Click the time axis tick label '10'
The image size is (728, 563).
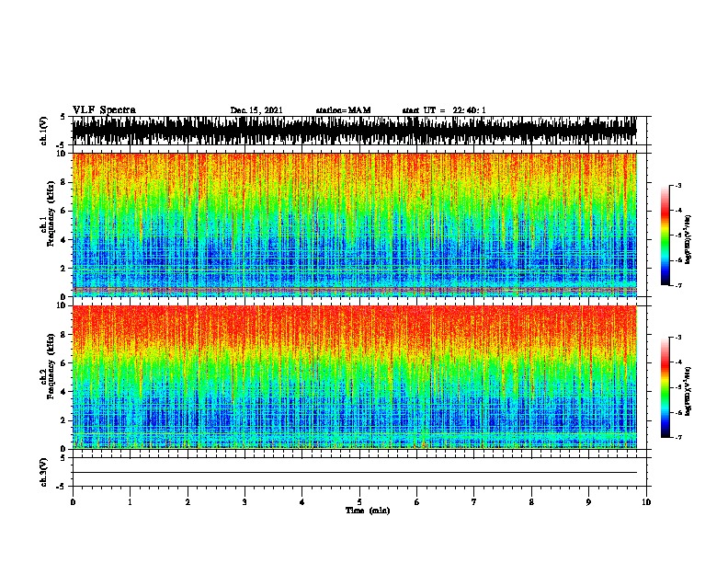click(x=646, y=501)
